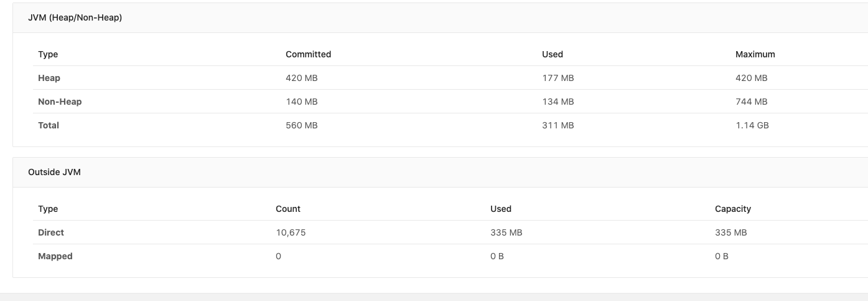Click the Maximum column header
This screenshot has height=301, width=868.
coord(755,54)
